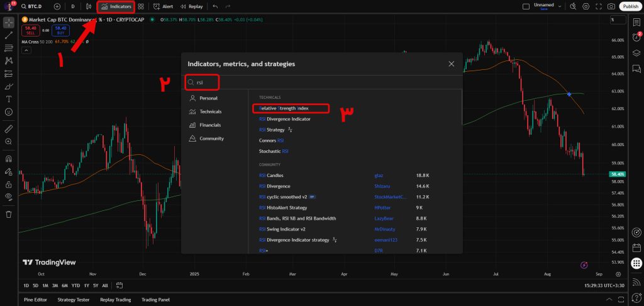The image size is (644, 306).
Task: Click the Publish button
Action: (630, 6)
